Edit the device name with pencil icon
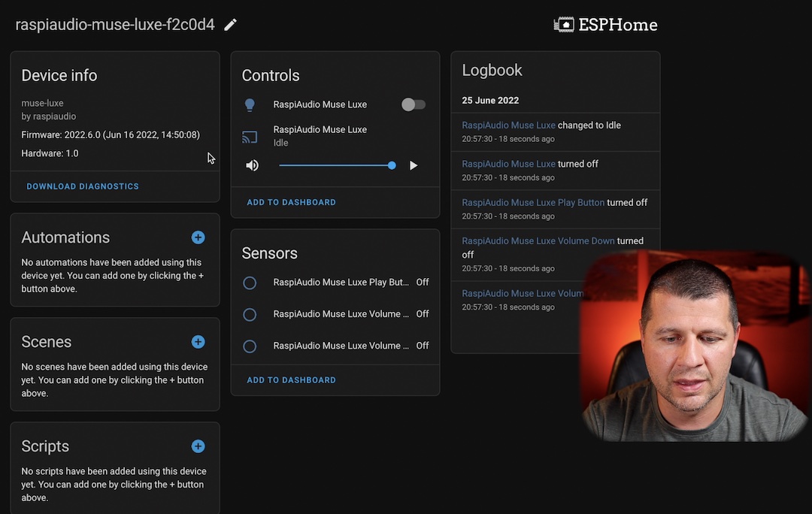This screenshot has height=514, width=812. pos(231,25)
